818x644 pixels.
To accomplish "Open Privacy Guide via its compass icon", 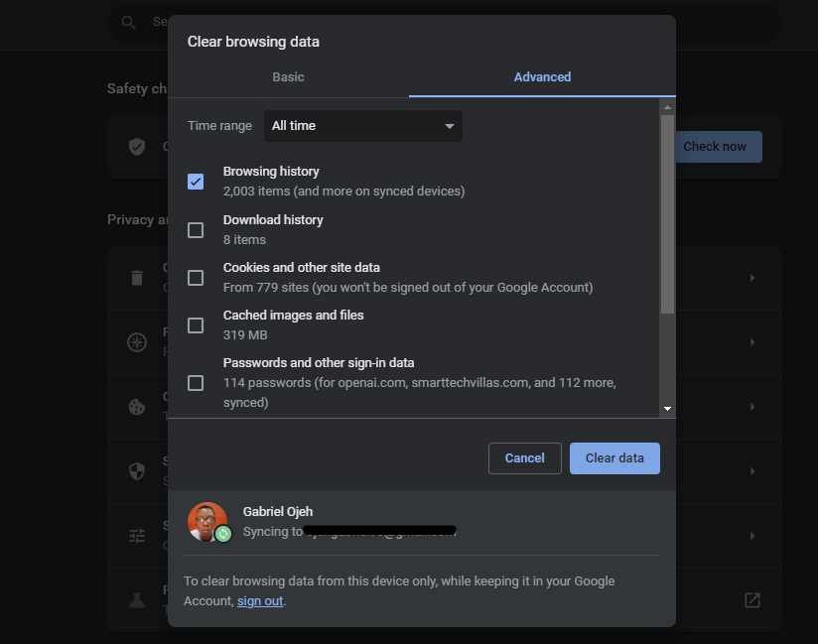I will [136, 341].
